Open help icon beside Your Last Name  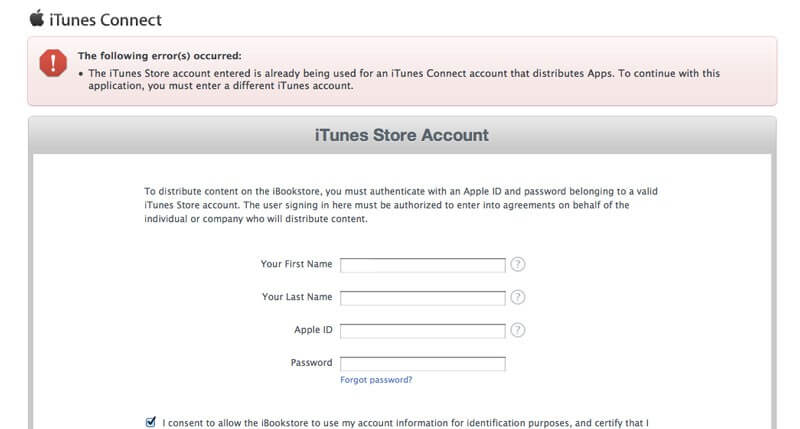[517, 297]
